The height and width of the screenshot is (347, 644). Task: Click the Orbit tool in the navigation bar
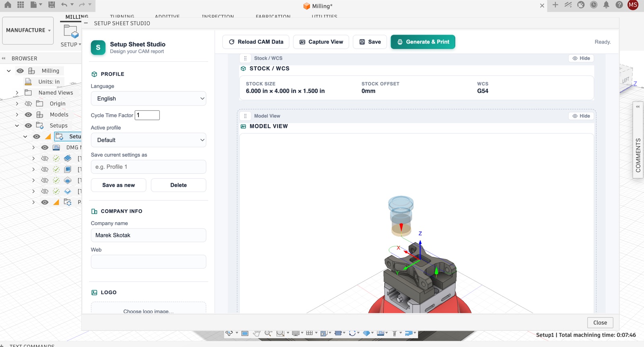click(x=229, y=333)
